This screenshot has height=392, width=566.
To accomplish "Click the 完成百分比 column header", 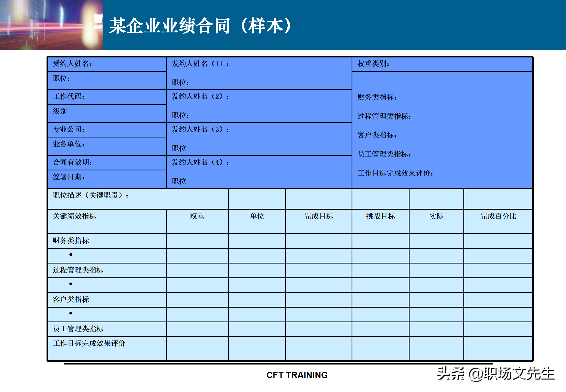I will (498, 216).
